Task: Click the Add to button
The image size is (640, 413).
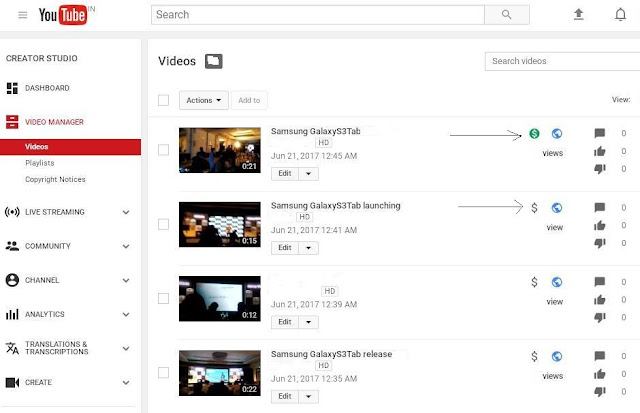Action: 249,100
